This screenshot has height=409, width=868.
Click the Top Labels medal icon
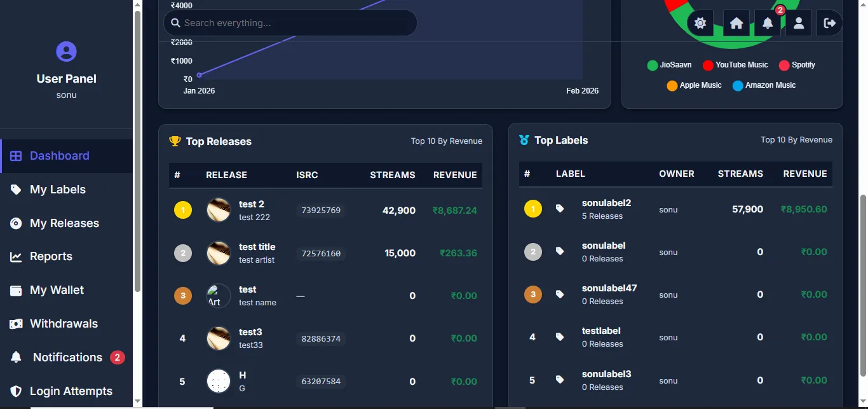point(524,140)
